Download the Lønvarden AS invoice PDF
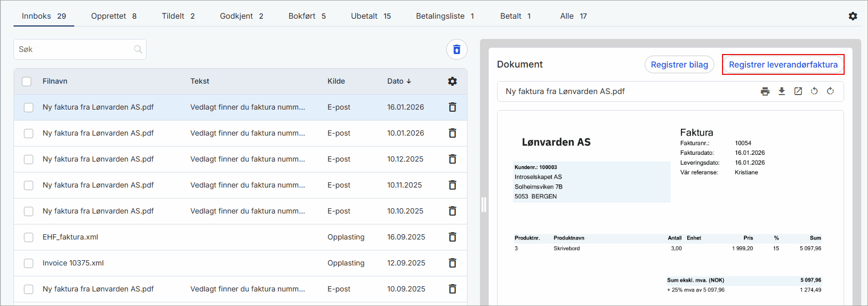The image size is (868, 306). pyautogui.click(x=781, y=91)
